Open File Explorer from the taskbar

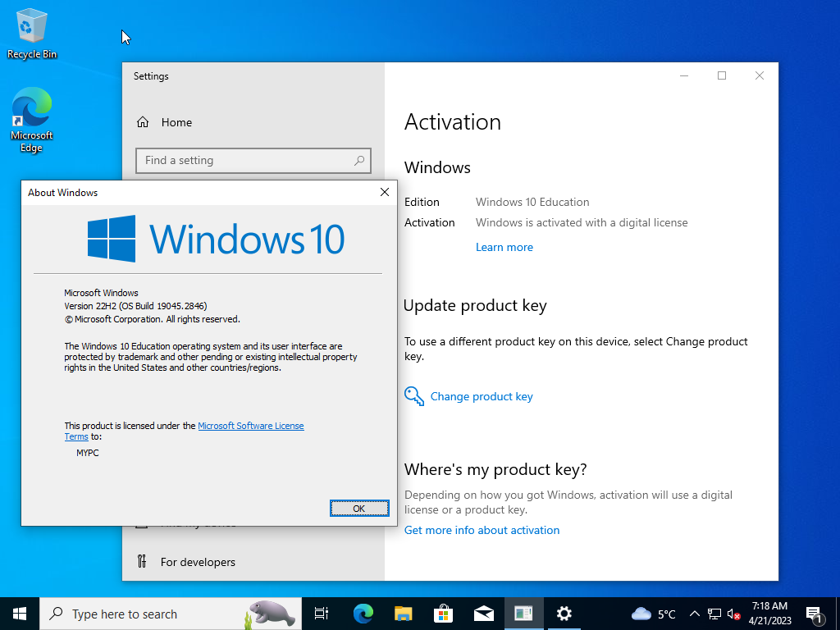tap(404, 614)
